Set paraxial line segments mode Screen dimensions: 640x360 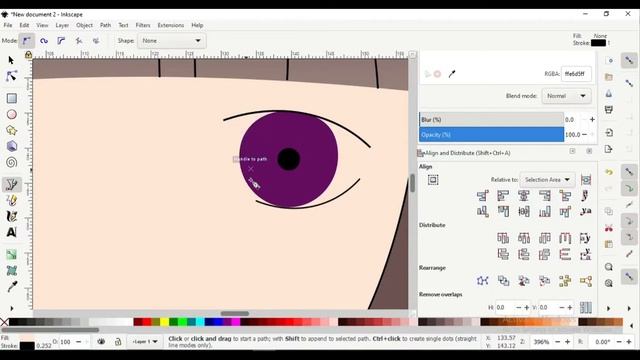tap(96, 41)
